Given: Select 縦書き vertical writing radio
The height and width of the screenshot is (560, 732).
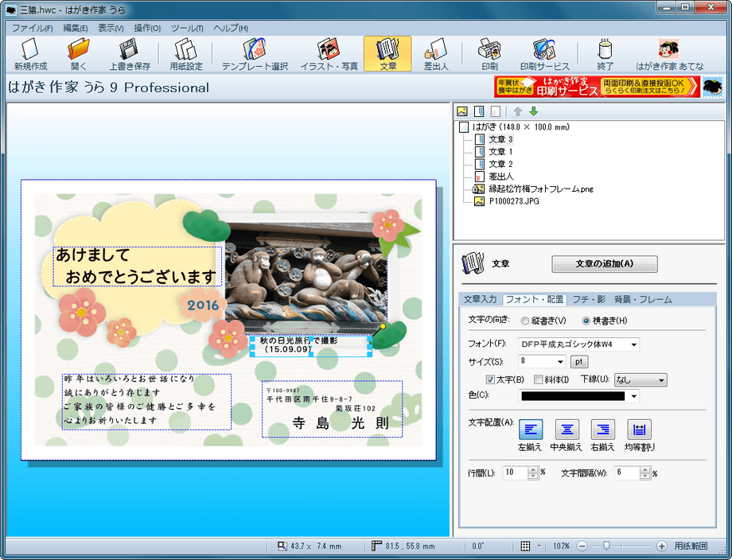Looking at the screenshot, I should point(525,321).
